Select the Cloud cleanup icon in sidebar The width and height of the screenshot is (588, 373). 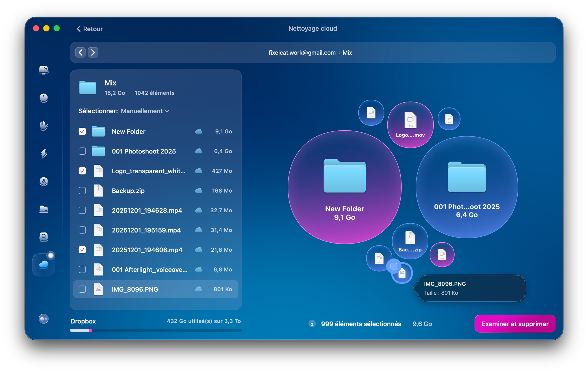coord(43,265)
